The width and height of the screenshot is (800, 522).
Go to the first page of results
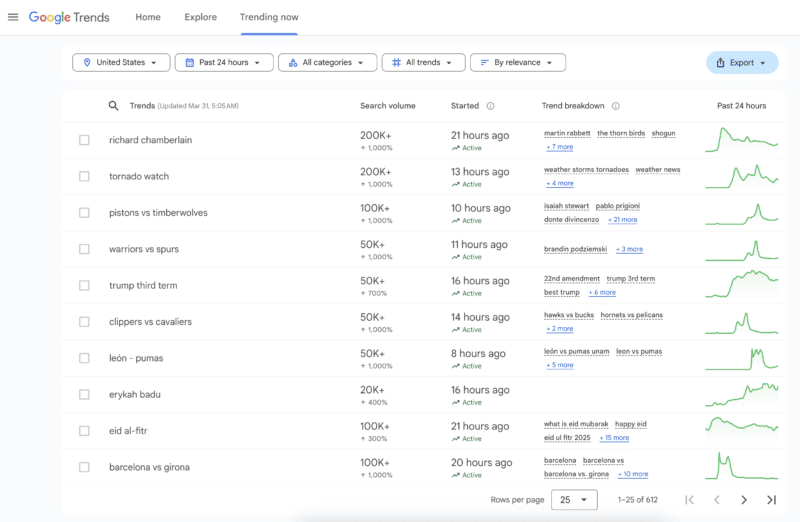coord(689,500)
